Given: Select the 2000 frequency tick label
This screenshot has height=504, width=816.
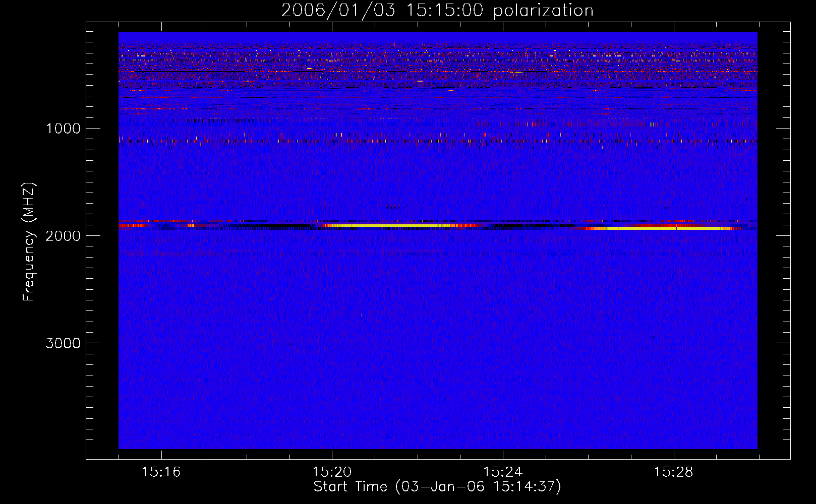Looking at the screenshot, I should [63, 236].
